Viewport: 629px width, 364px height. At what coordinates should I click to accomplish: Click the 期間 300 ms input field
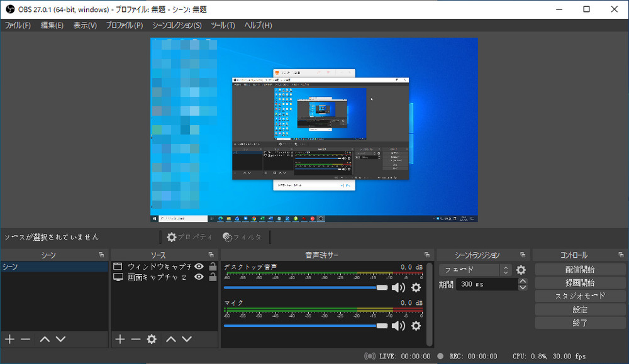pyautogui.click(x=487, y=284)
